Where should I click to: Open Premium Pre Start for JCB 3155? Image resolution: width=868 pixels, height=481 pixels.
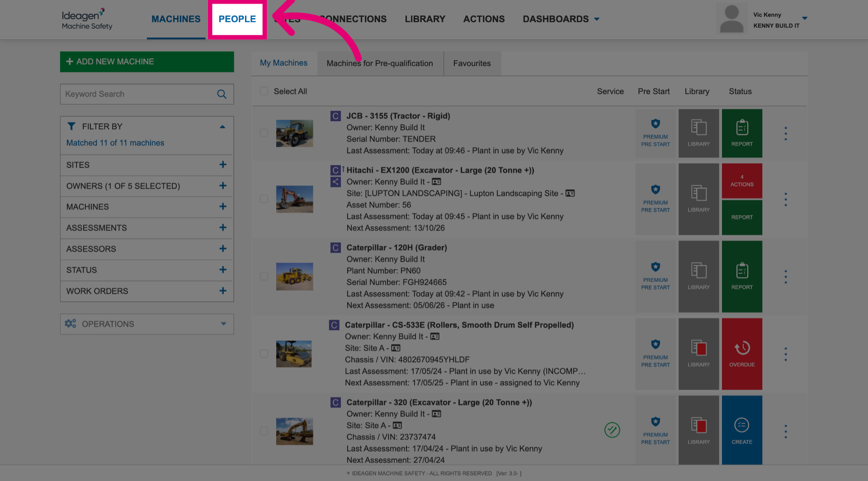[x=656, y=133]
